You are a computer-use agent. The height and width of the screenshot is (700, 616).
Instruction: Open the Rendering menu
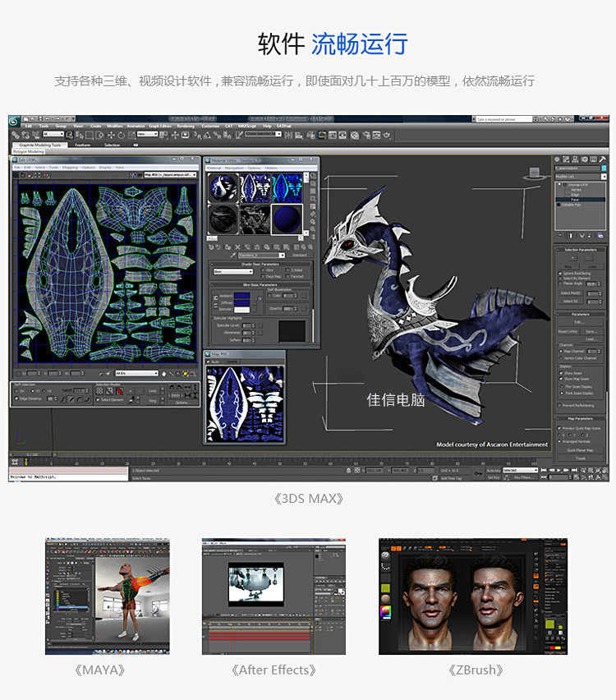[x=186, y=127]
